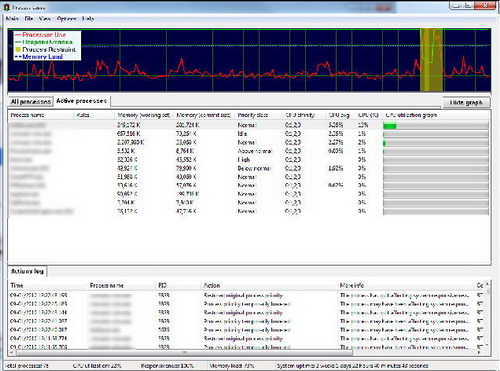Select the process row with 12% CPU
This screenshot has width=500, height=371.
coord(249,125)
